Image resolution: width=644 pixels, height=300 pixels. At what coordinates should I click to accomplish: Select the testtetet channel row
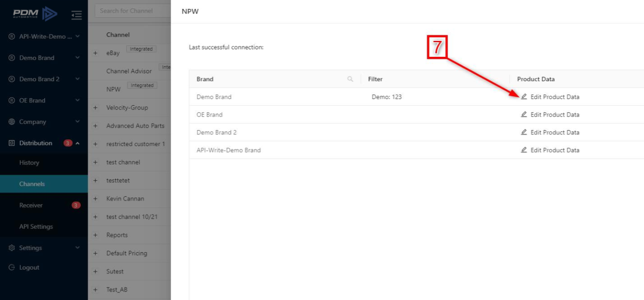click(x=129, y=180)
